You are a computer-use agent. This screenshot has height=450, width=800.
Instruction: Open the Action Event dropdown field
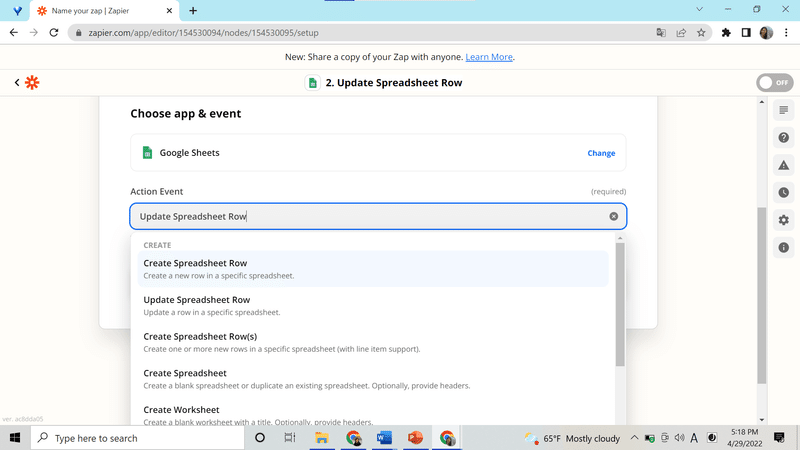click(x=378, y=216)
